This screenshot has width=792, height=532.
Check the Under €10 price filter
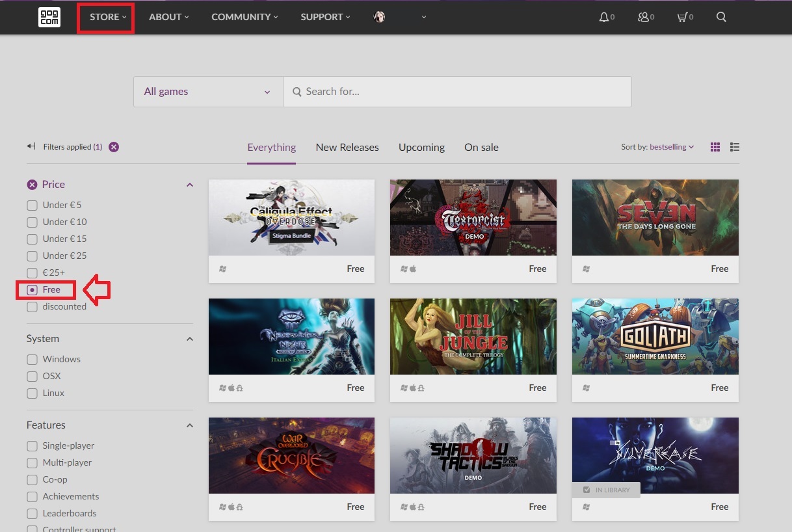pos(32,222)
